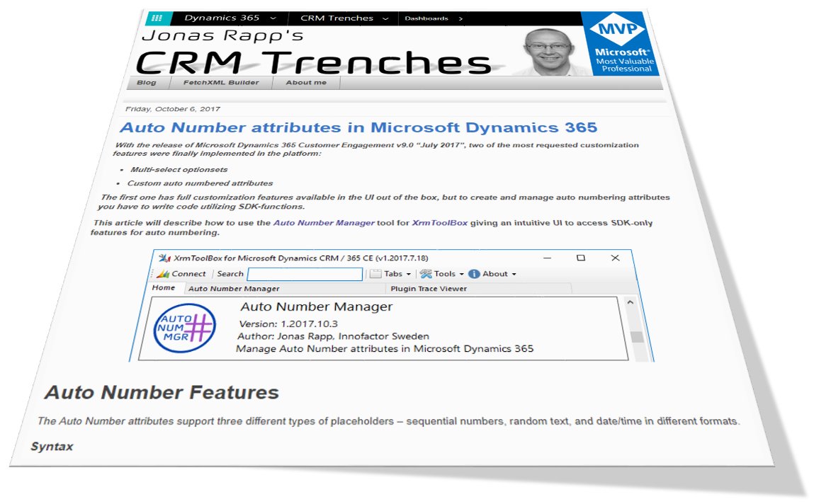
Task: Click the Tools wrench icon
Action: [x=426, y=274]
